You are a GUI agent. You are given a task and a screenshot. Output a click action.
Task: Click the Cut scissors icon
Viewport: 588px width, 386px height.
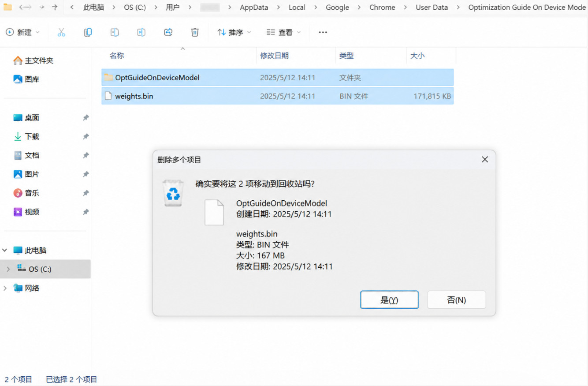[x=61, y=32]
